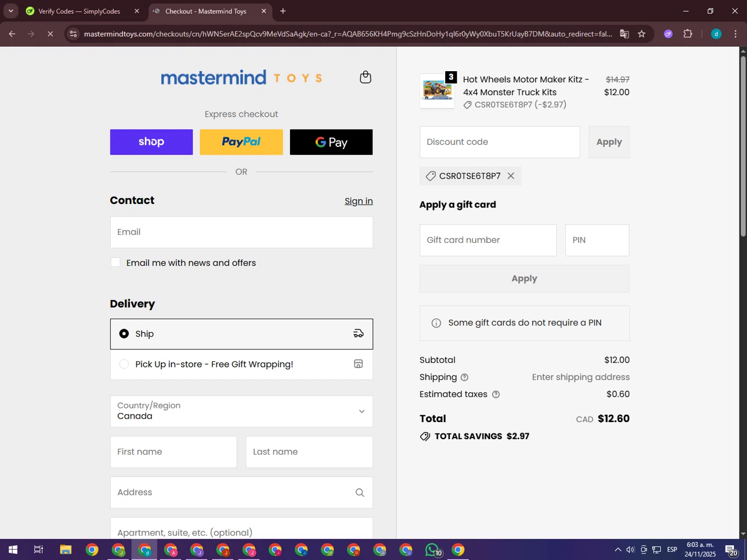Image resolution: width=747 pixels, height=560 pixels.
Task: Bookmark this page with star
Action: 642,34
